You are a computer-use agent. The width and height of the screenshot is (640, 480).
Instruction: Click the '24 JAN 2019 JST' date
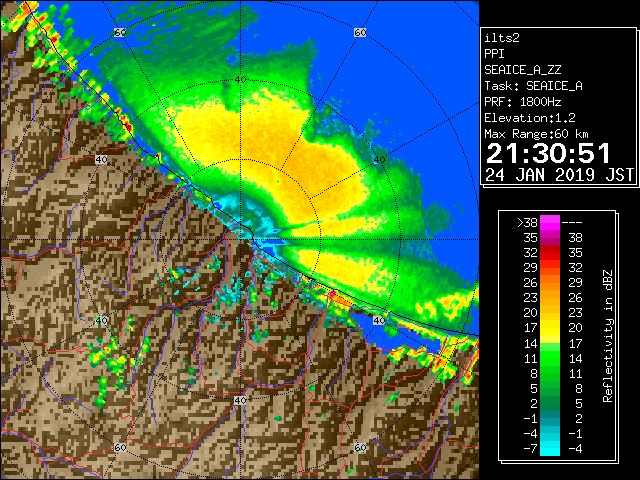pyautogui.click(x=559, y=175)
